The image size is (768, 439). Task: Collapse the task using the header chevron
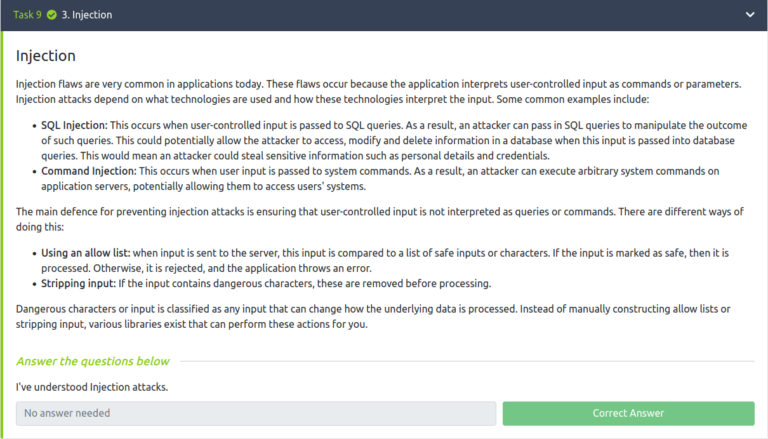(750, 15)
